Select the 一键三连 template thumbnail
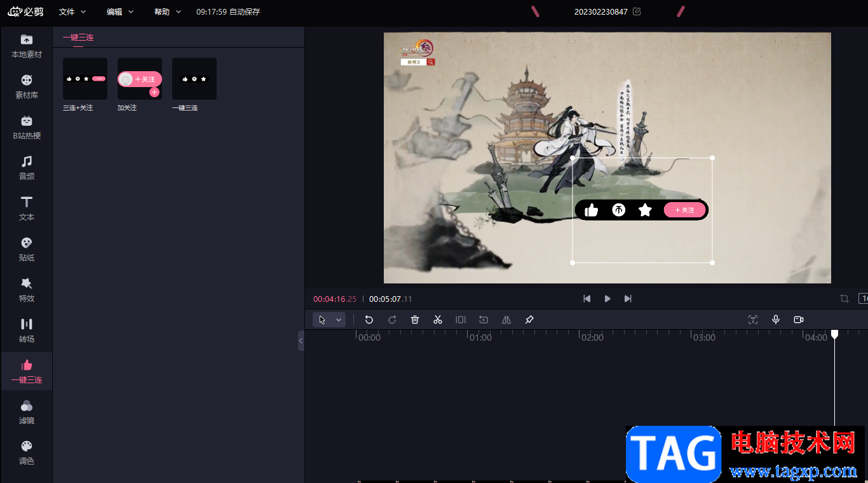Image resolution: width=868 pixels, height=483 pixels. click(x=194, y=79)
